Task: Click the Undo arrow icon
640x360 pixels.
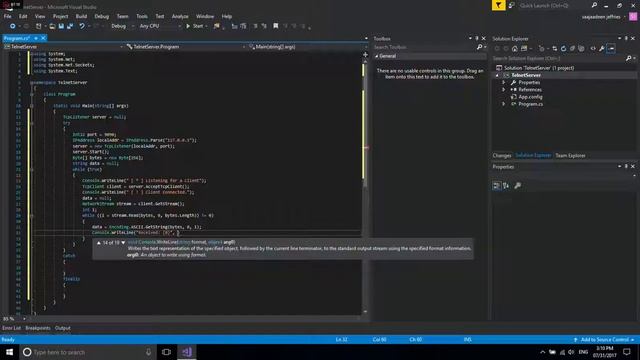Action: pos(82,26)
